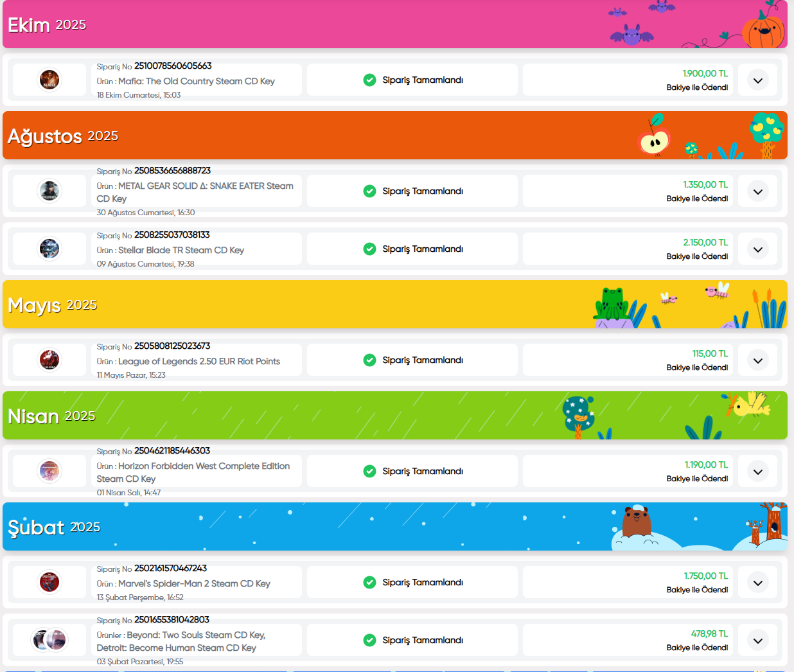Click the date 30 Ağustos Cumartesi, 16:30
The image size is (794, 672).
pyautogui.click(x=146, y=213)
